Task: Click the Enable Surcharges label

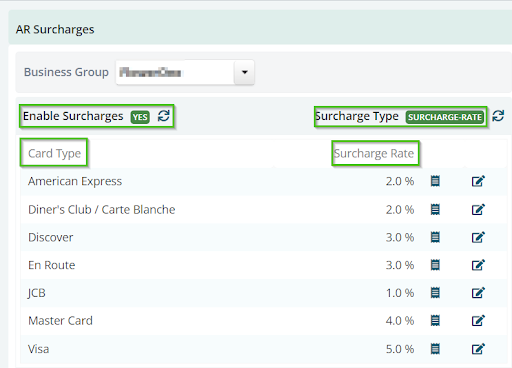Action: tap(73, 116)
